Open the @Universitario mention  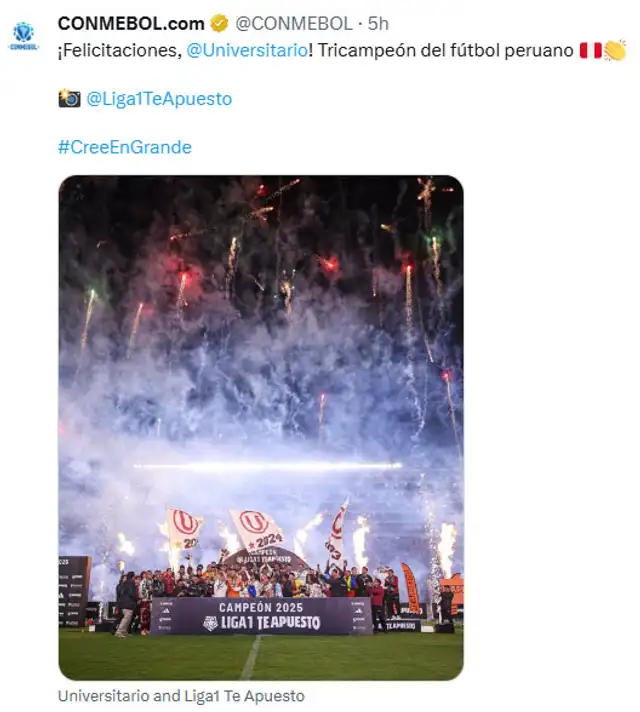[247, 50]
